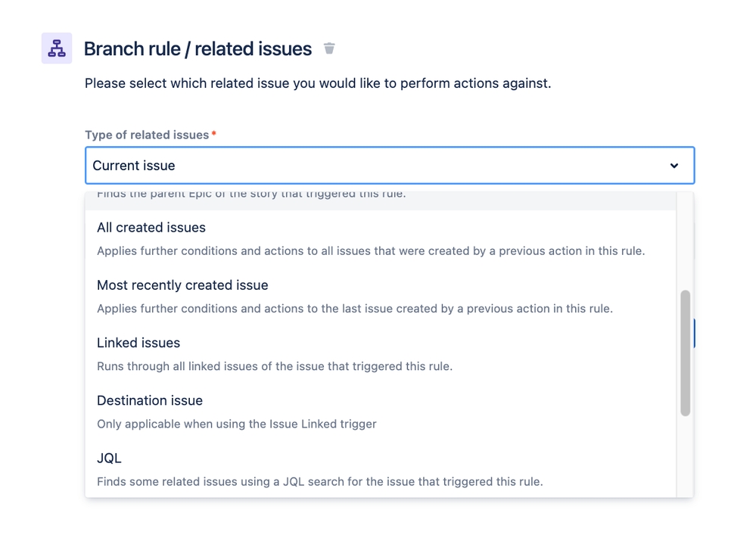This screenshot has height=541, width=756.
Task: Click the blue button edge behind the dropdown
Action: click(693, 333)
